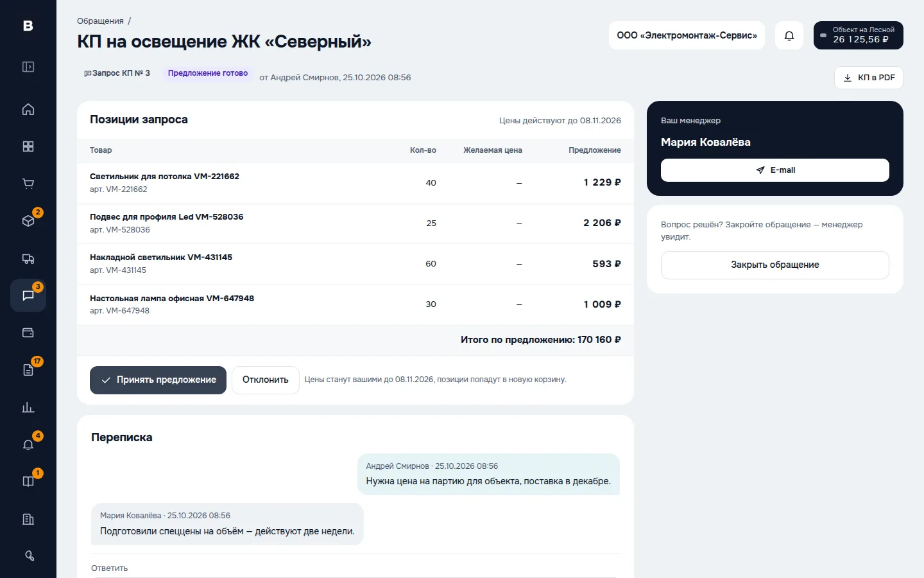Click the key icon in the sidebar
924x578 pixels.
pyautogui.click(x=28, y=556)
